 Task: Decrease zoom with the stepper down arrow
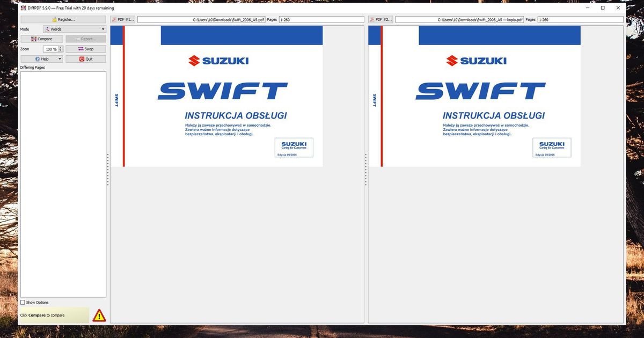coord(61,50)
